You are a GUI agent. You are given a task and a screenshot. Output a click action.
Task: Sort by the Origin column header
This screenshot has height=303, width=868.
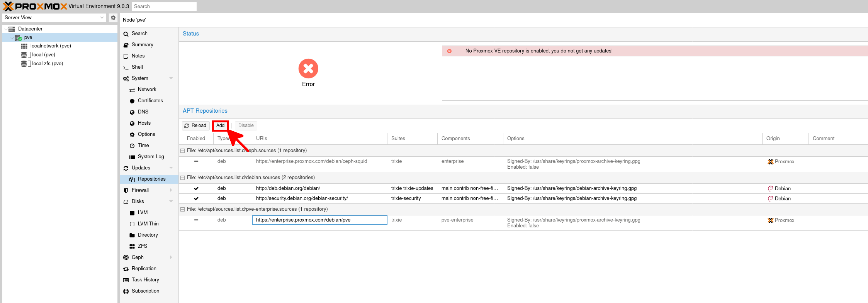click(x=785, y=139)
